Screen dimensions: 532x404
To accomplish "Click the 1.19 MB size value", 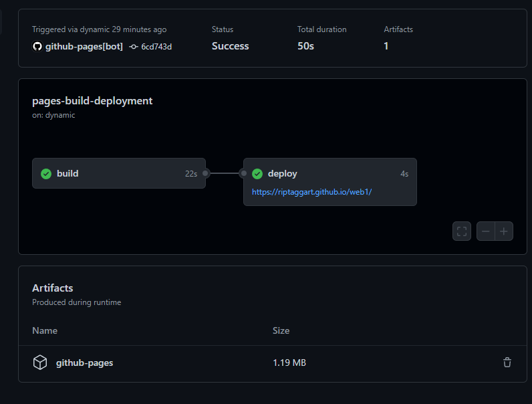I will [x=289, y=363].
